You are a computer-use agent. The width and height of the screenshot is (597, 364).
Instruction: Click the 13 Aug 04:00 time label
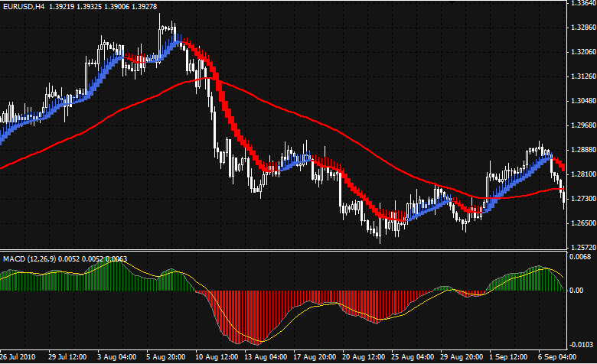(x=266, y=357)
